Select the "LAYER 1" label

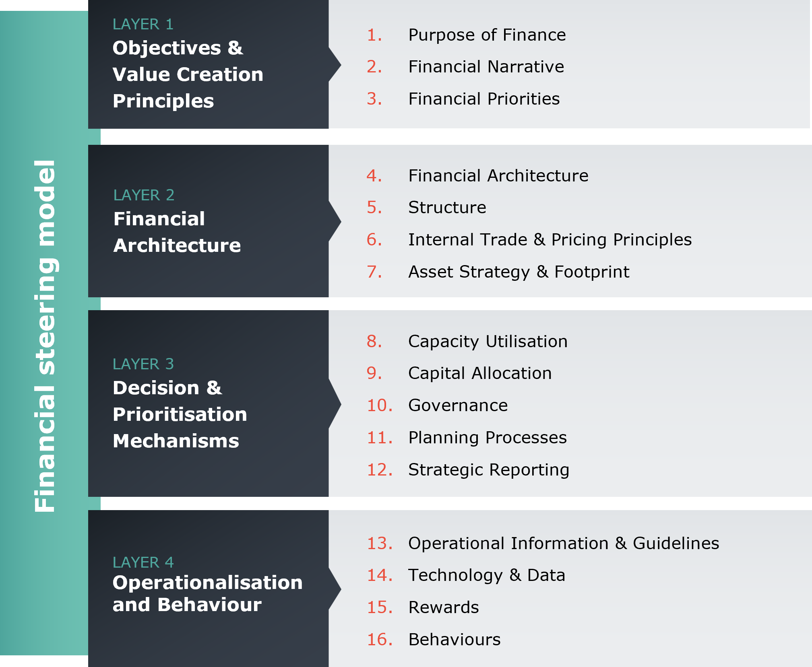pyautogui.click(x=143, y=24)
